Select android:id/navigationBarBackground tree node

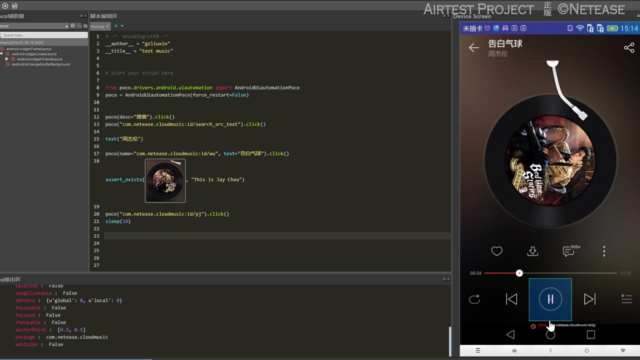tap(40, 64)
